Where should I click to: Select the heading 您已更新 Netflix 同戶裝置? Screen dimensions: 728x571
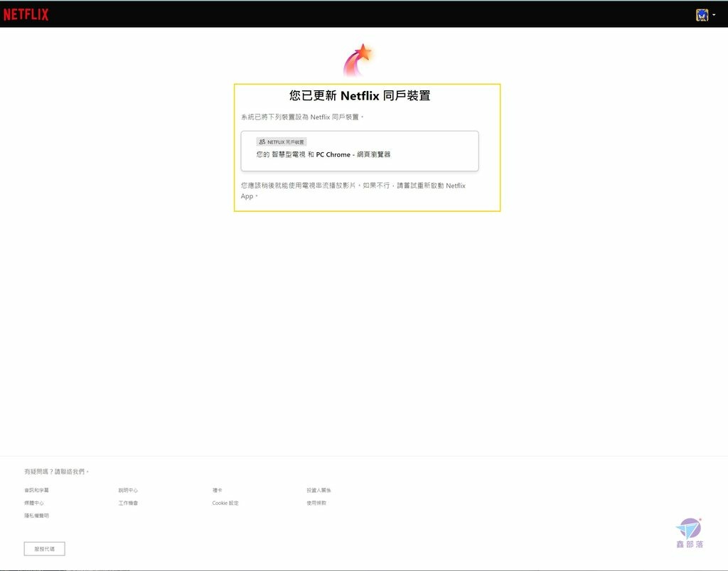[360, 95]
